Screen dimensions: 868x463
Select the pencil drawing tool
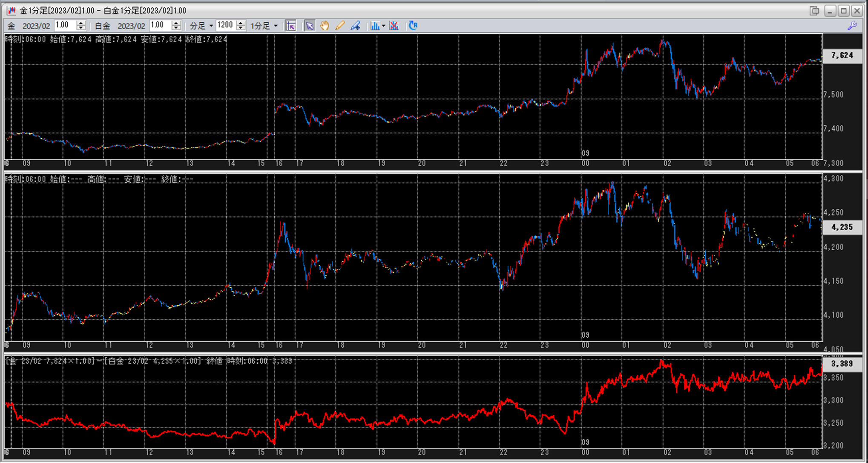[x=339, y=26]
